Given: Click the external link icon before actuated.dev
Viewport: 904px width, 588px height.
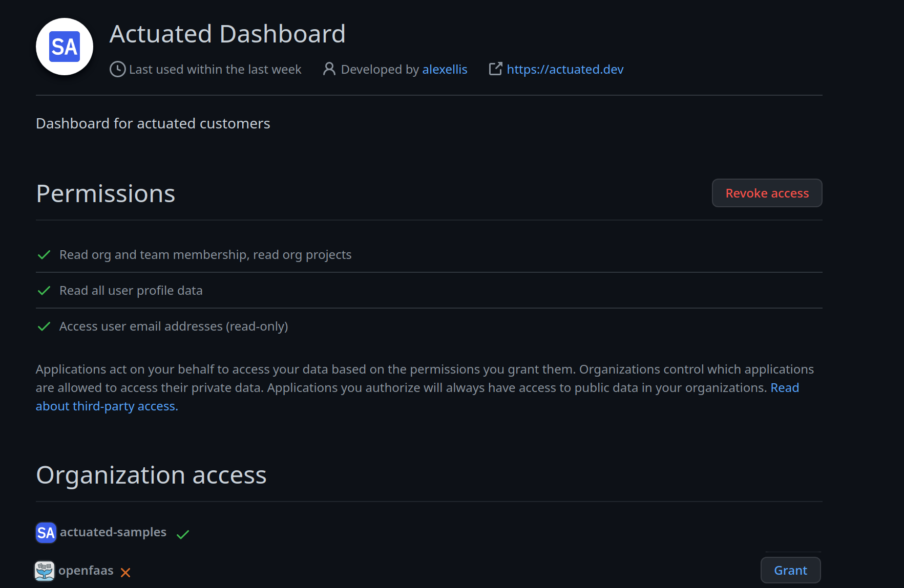Looking at the screenshot, I should [x=495, y=69].
